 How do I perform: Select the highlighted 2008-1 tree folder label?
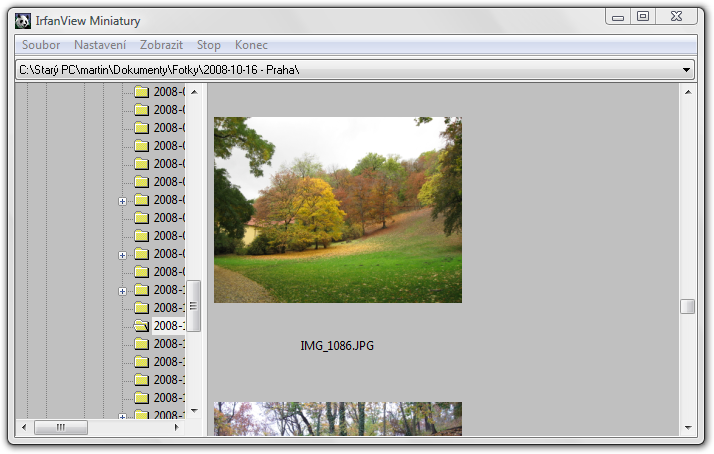point(168,326)
